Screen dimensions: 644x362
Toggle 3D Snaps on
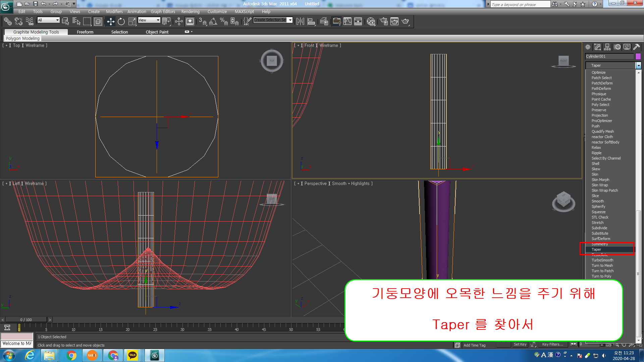[x=203, y=21]
